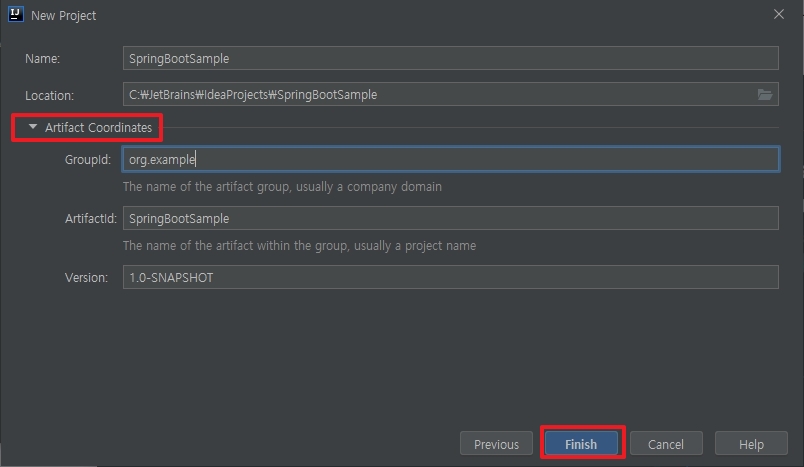Open the folder browse icon in Location
This screenshot has width=804, height=467.
coord(765,94)
